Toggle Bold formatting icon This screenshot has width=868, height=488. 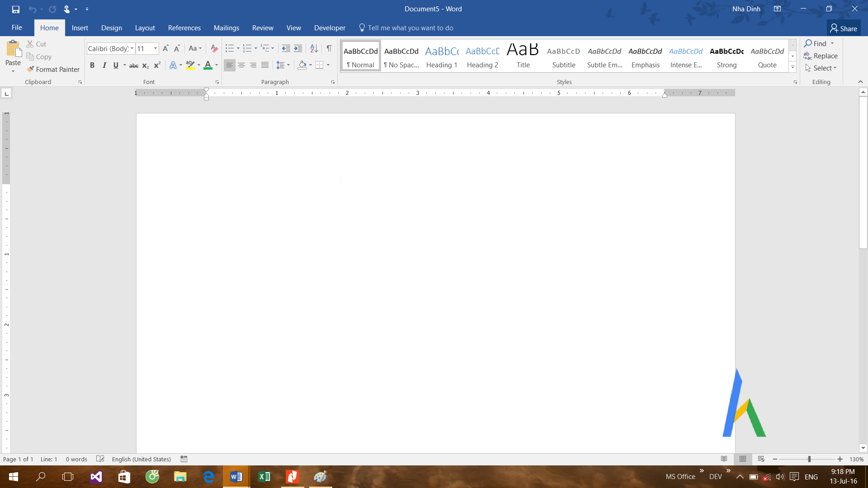click(x=92, y=65)
